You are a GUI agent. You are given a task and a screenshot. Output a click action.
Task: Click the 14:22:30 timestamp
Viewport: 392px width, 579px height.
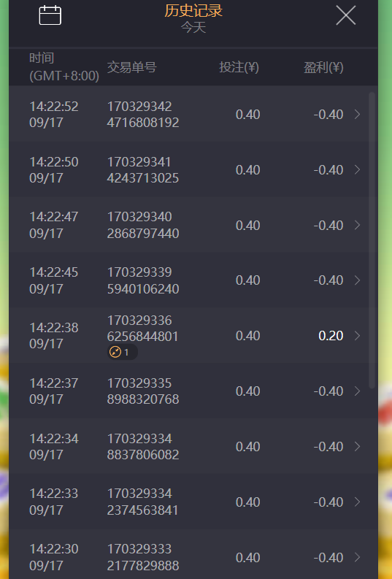point(54,549)
